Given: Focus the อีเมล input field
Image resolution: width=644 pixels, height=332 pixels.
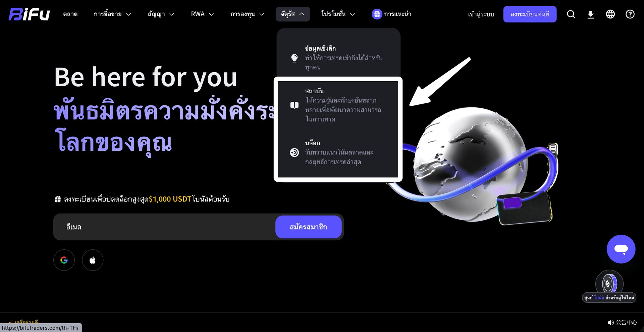Looking at the screenshot, I should (164, 227).
